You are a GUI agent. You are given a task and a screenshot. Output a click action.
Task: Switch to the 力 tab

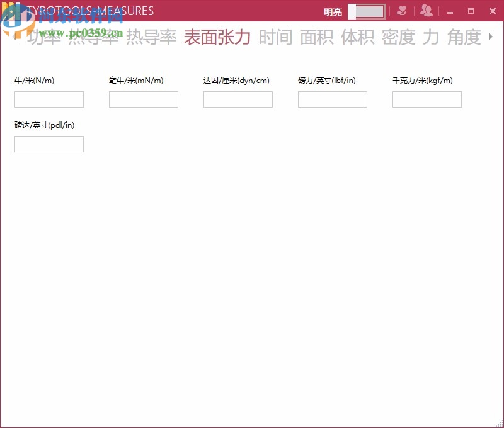pyautogui.click(x=431, y=37)
